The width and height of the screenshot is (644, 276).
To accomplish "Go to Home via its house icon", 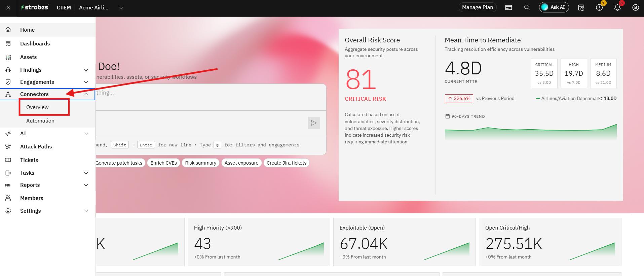I will (8, 30).
